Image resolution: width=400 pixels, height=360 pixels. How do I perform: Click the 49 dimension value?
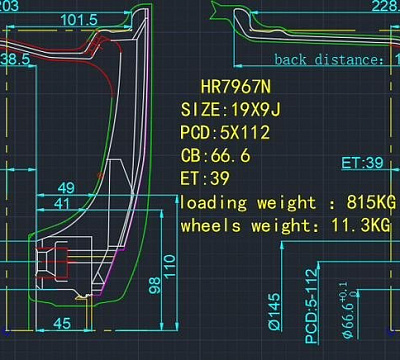(66, 188)
